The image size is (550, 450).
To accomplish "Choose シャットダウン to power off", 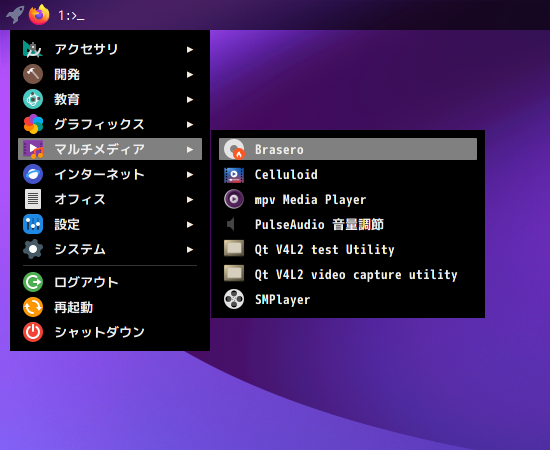I will pos(110,332).
